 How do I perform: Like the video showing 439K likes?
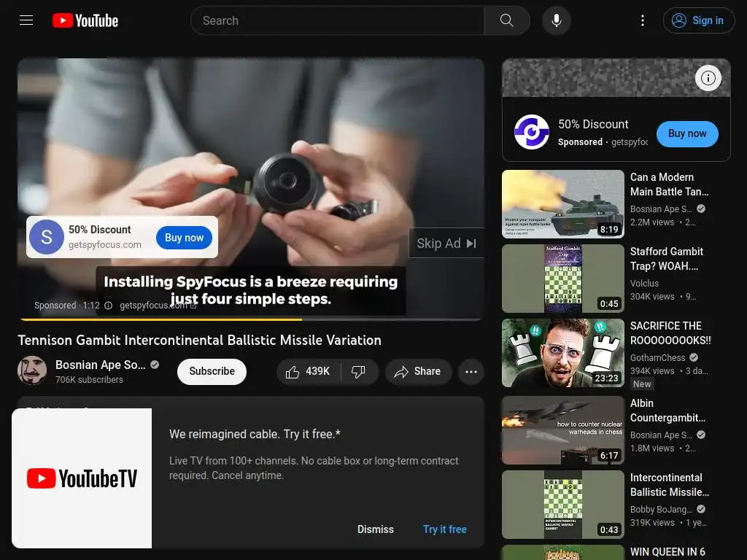point(309,371)
